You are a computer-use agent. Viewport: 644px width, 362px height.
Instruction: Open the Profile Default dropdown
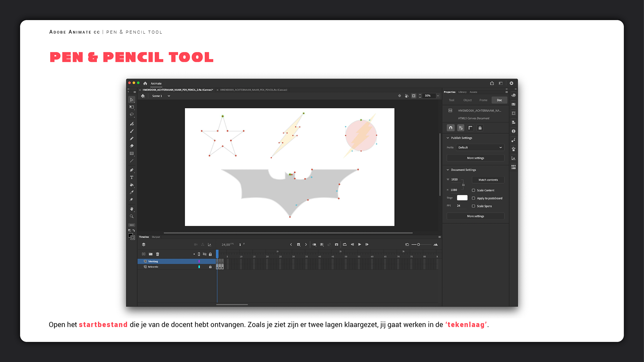480,147
